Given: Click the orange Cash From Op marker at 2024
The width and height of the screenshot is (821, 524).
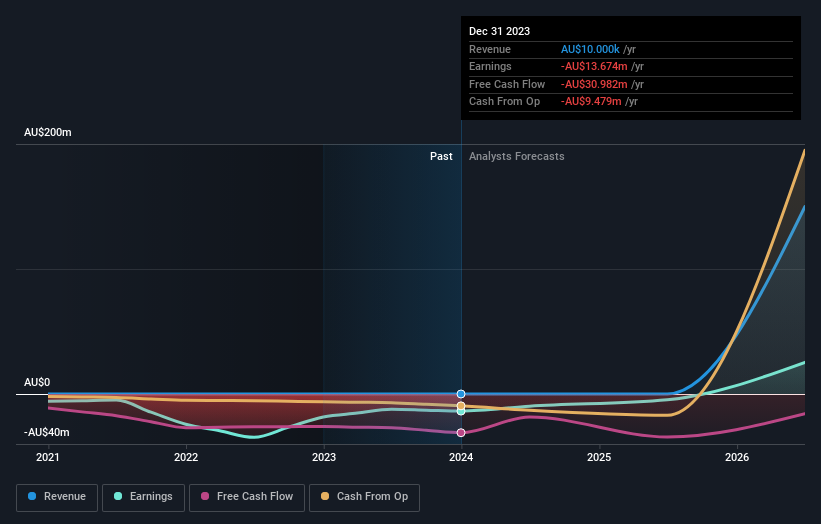Looking at the screenshot, I should (x=461, y=406).
